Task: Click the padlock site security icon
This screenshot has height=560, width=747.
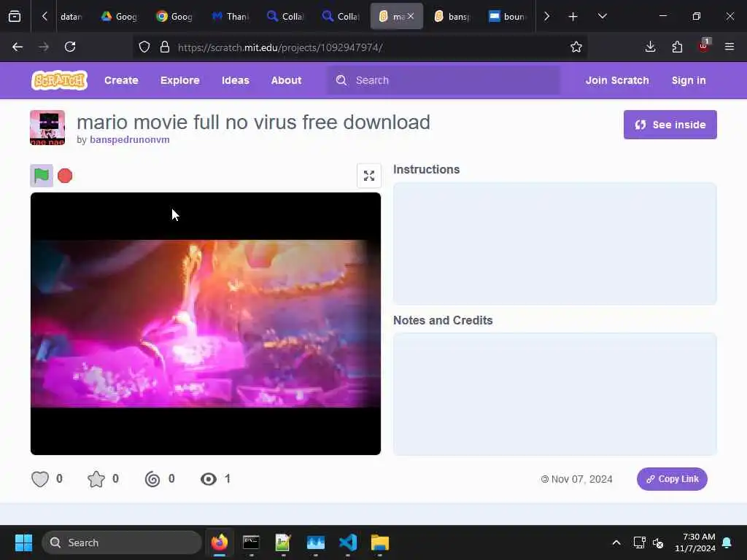Action: tap(165, 47)
